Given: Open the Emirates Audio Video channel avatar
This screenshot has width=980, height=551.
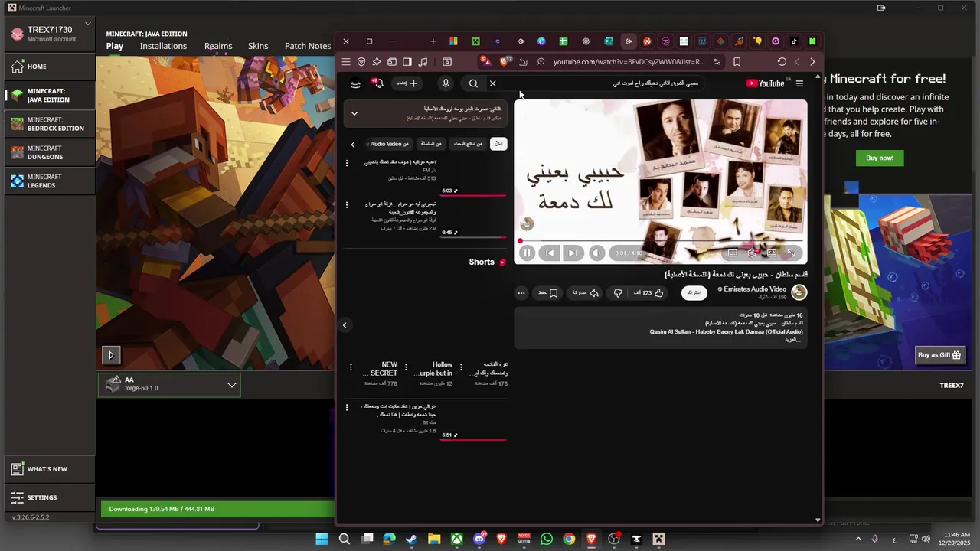Looking at the screenshot, I should pyautogui.click(x=799, y=292).
